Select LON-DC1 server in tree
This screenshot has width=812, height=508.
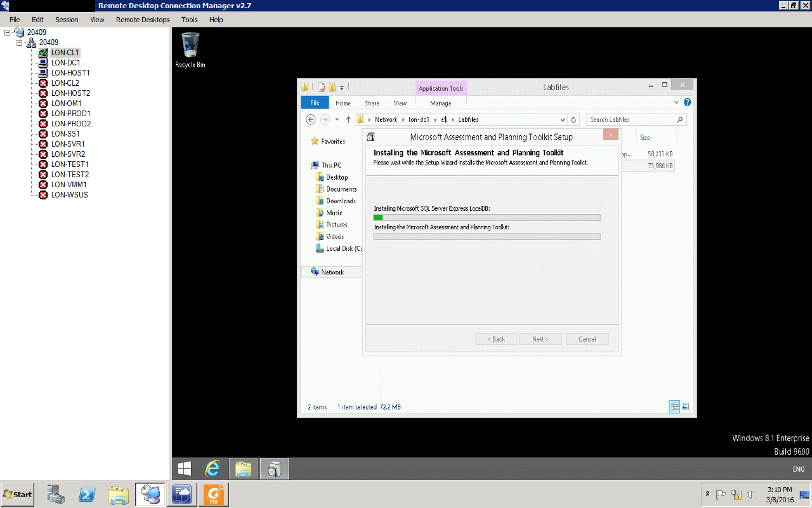pos(65,63)
